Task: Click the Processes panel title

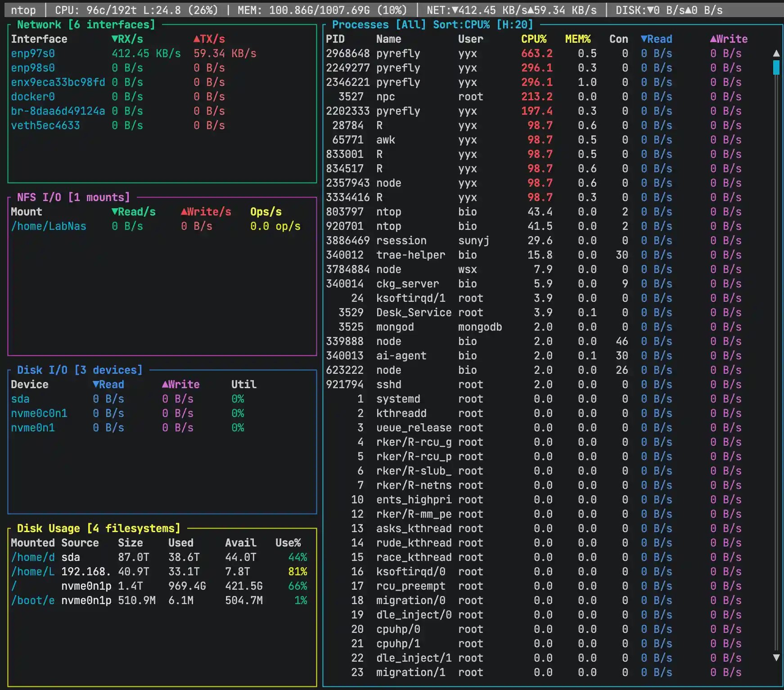Action: tap(360, 25)
